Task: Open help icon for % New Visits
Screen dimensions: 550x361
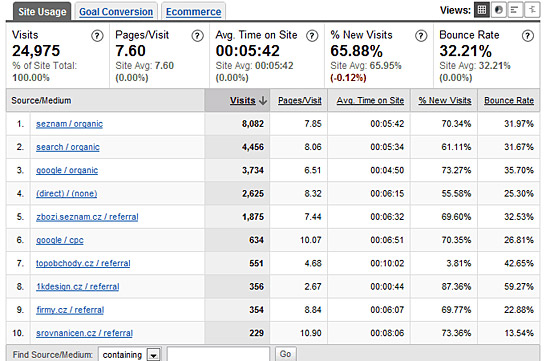Action: click(x=421, y=35)
